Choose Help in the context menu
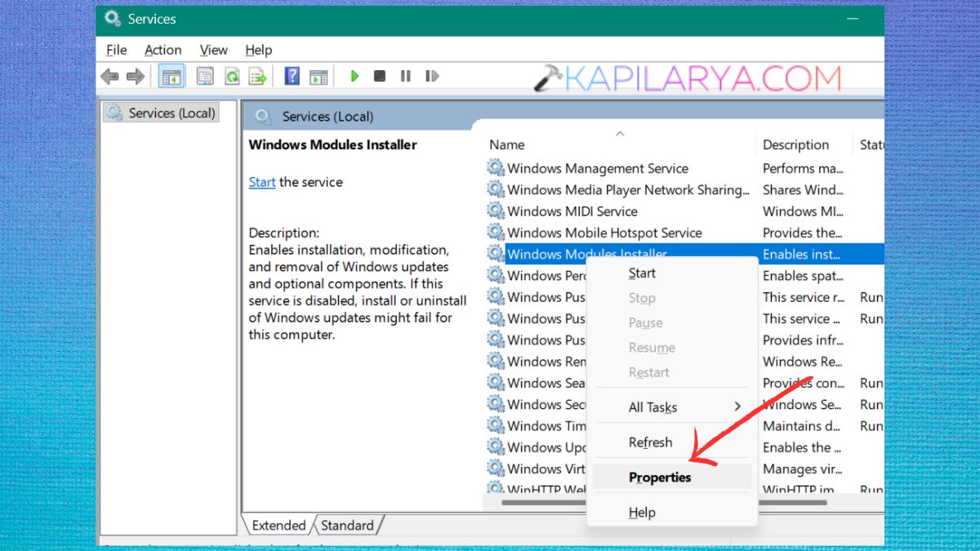This screenshot has width=980, height=551. 672,513
